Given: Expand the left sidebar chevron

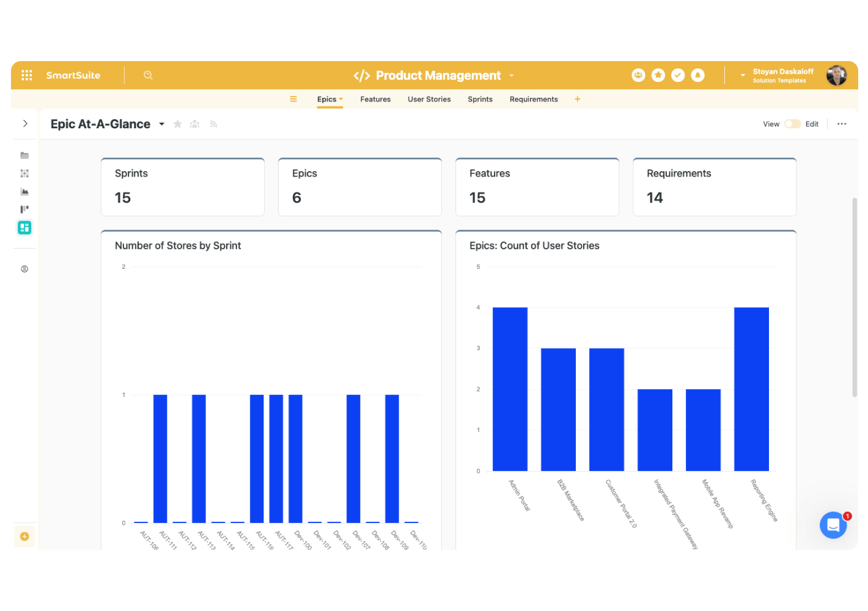Looking at the screenshot, I should pyautogui.click(x=25, y=123).
